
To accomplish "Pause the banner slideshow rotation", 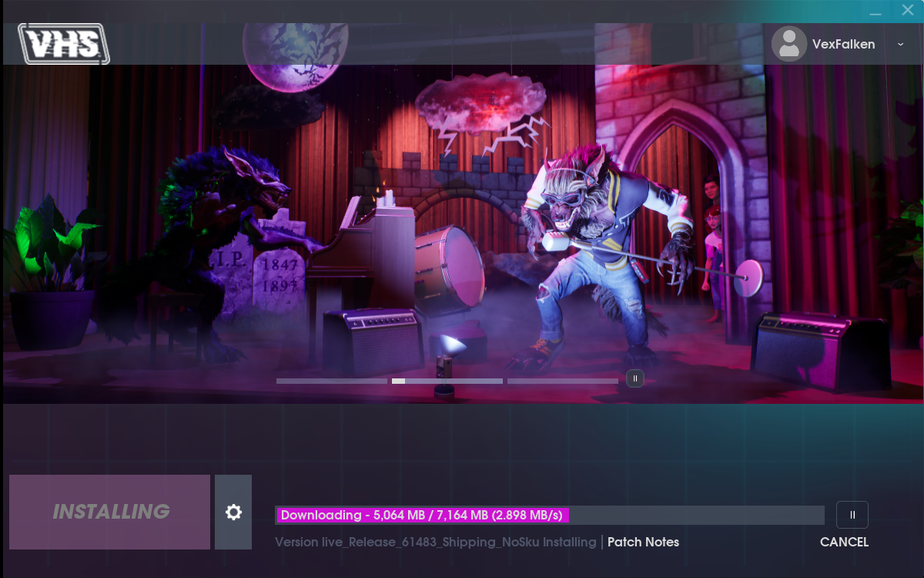I will point(634,378).
